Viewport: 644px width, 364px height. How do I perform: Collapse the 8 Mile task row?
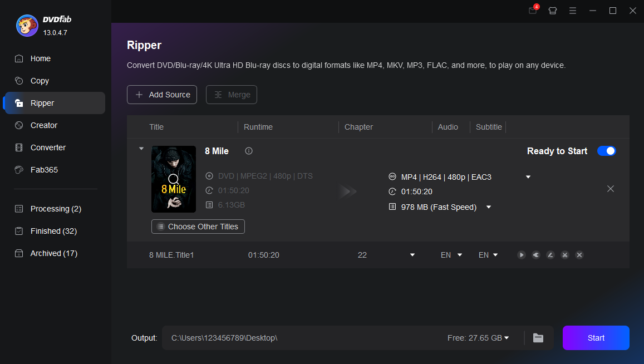coord(141,148)
